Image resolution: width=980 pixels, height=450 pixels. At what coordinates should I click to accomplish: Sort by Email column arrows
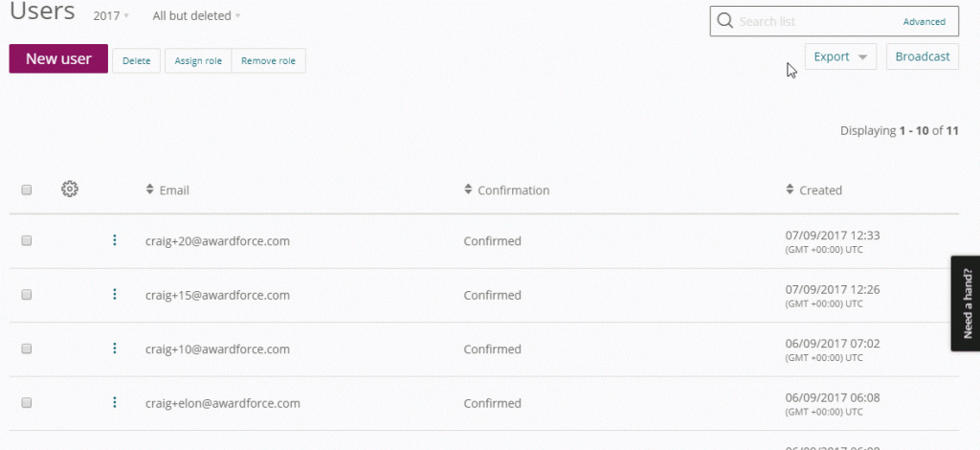click(x=150, y=190)
